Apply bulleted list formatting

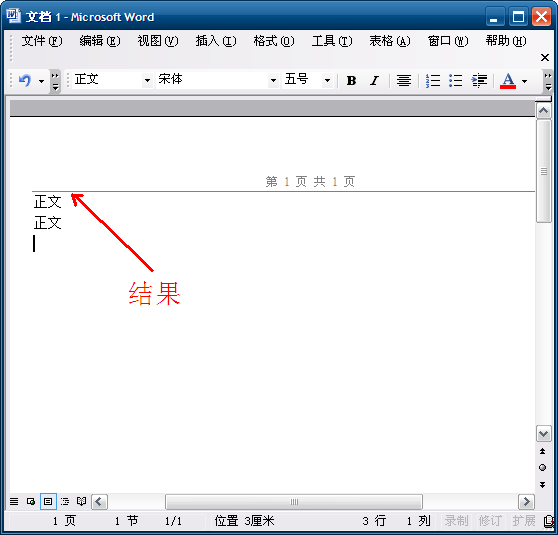click(456, 81)
